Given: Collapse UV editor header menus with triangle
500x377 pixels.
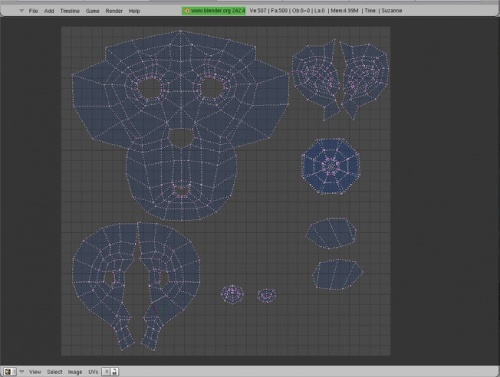Looking at the screenshot, I should pos(22,371).
